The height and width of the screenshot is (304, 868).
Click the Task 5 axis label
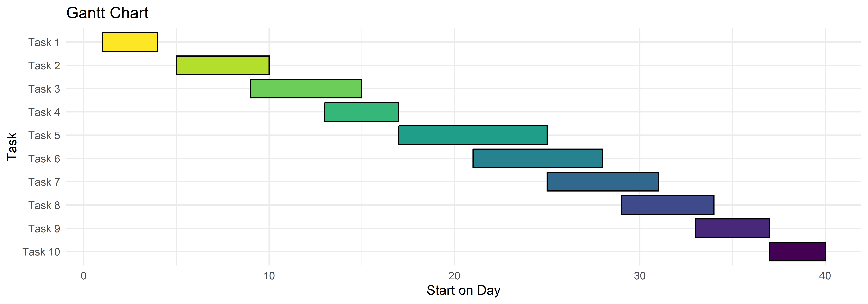tap(44, 135)
